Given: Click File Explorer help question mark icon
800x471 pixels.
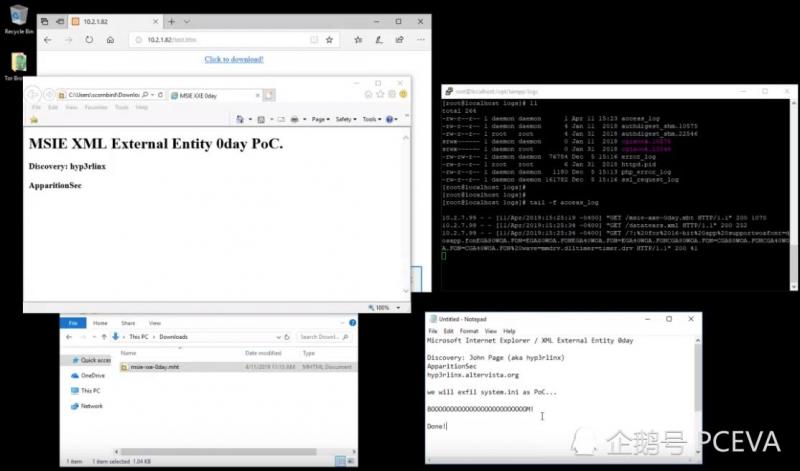Looking at the screenshot, I should [x=352, y=323].
